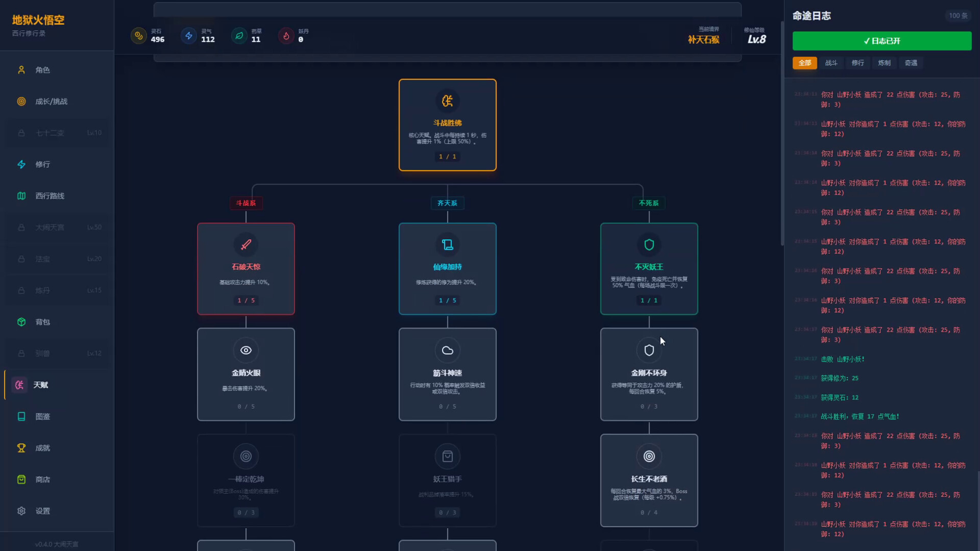
Task: Select the 斗战胜佛 core talent node
Action: (x=447, y=124)
